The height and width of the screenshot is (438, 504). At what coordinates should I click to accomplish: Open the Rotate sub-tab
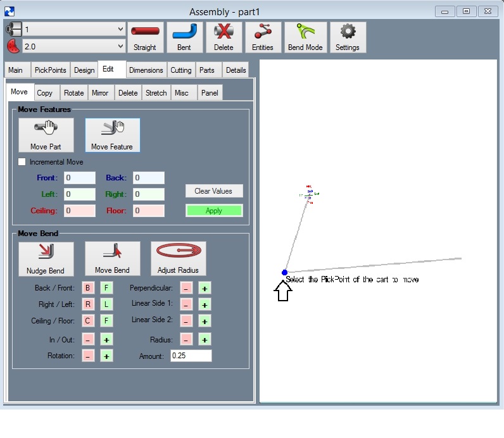click(x=74, y=93)
